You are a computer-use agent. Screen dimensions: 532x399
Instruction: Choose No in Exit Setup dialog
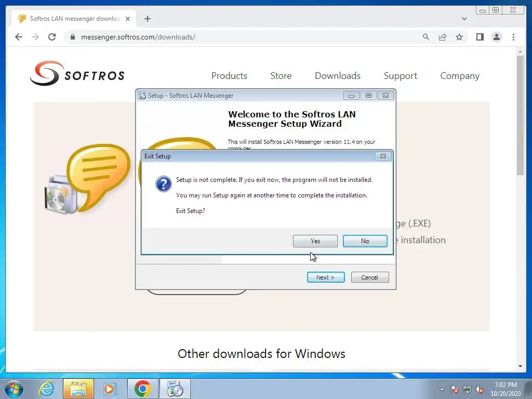point(365,241)
